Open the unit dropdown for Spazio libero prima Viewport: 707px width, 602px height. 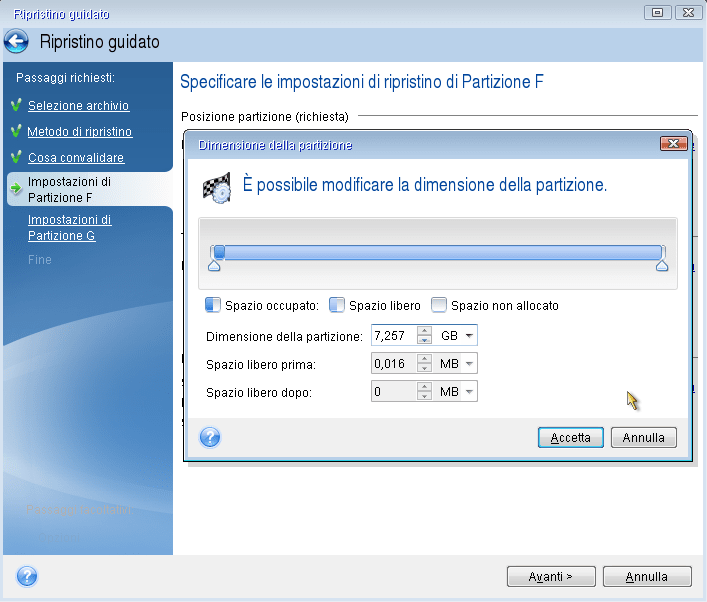coord(469,364)
